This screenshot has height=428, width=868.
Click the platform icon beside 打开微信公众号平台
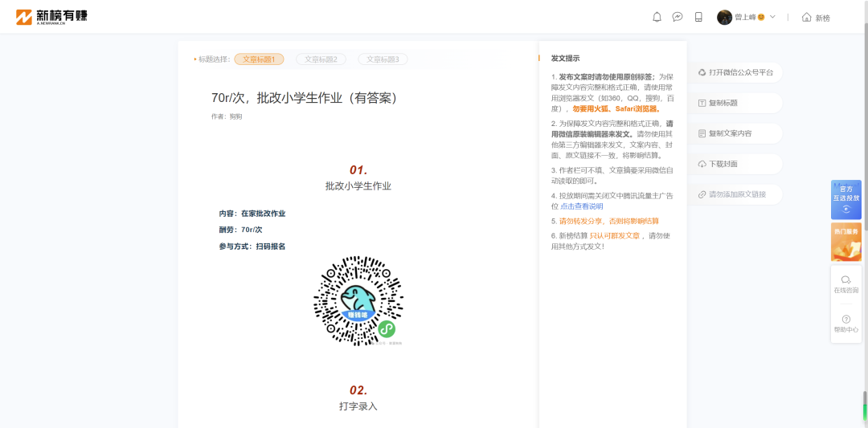click(702, 72)
